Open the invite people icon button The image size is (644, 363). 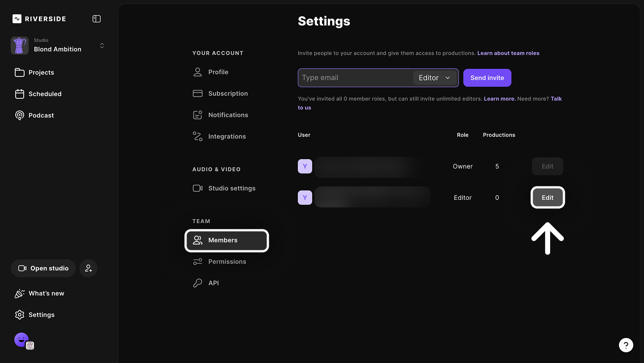(89, 268)
